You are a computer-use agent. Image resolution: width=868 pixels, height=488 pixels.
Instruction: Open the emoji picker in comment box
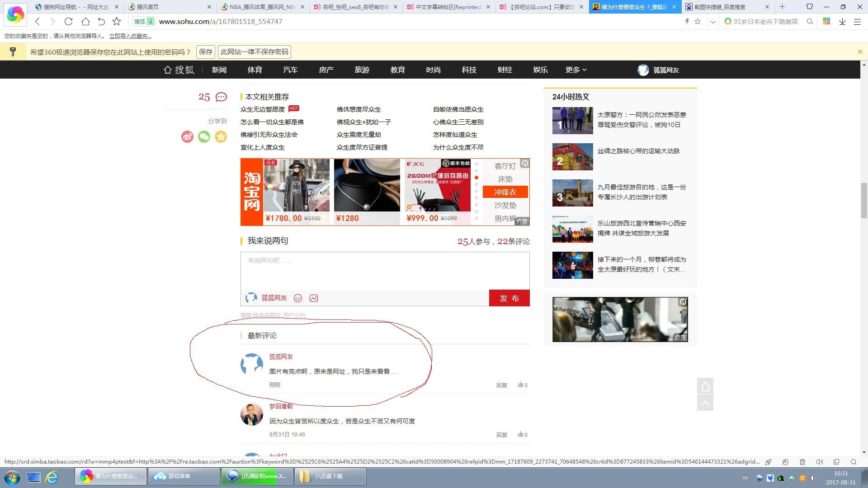[x=298, y=298]
